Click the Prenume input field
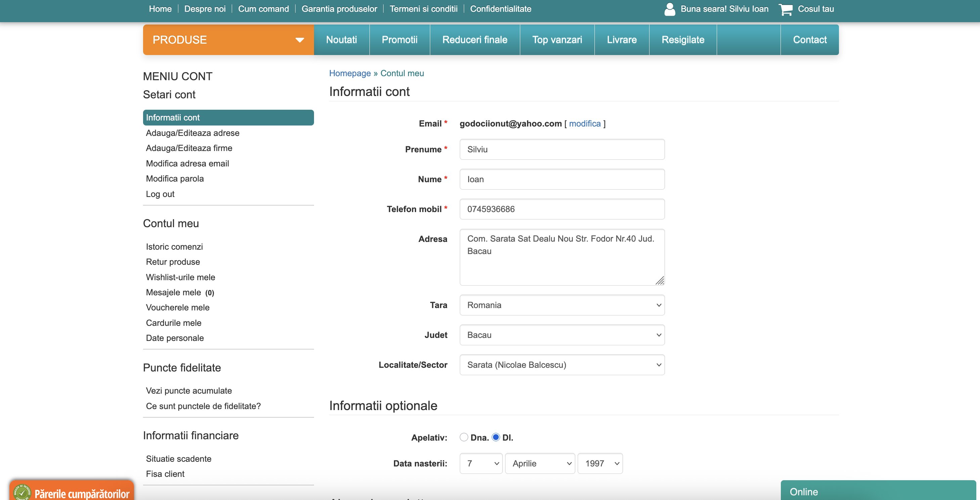Screen dimensions: 980x500 click(562, 149)
